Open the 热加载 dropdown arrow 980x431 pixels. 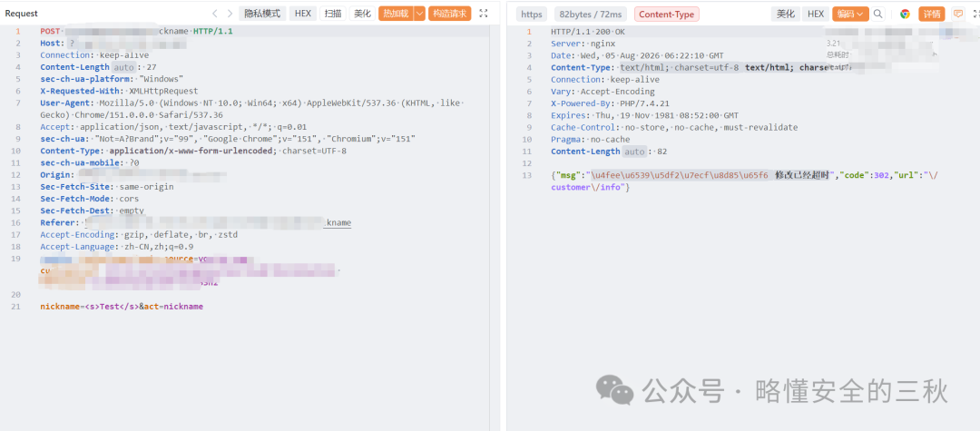coord(419,13)
